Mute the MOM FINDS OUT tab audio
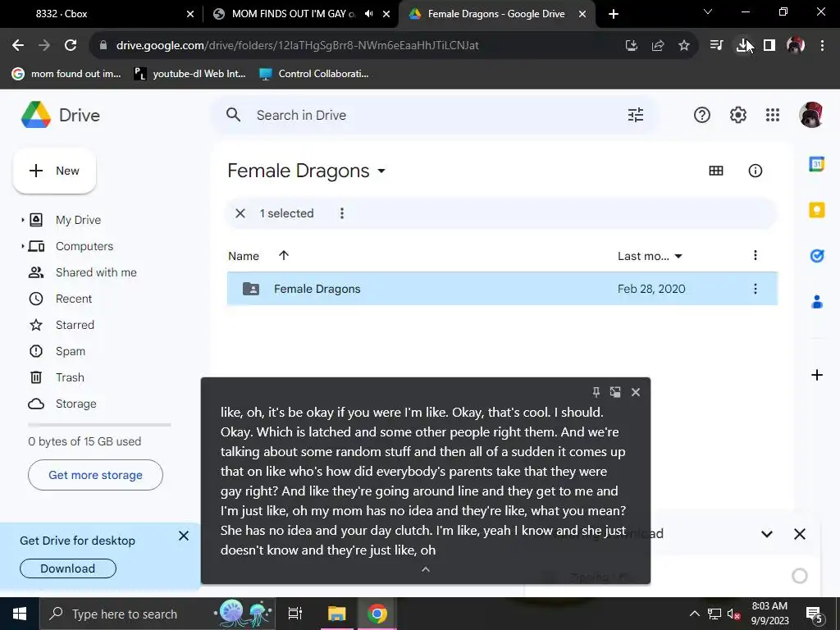 [368, 14]
